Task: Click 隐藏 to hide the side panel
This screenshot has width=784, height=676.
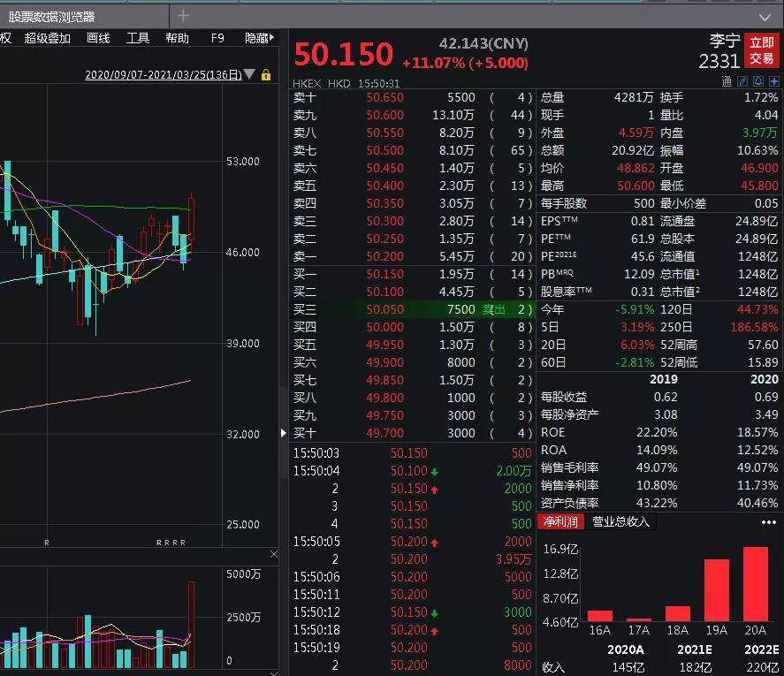Action: point(259,39)
